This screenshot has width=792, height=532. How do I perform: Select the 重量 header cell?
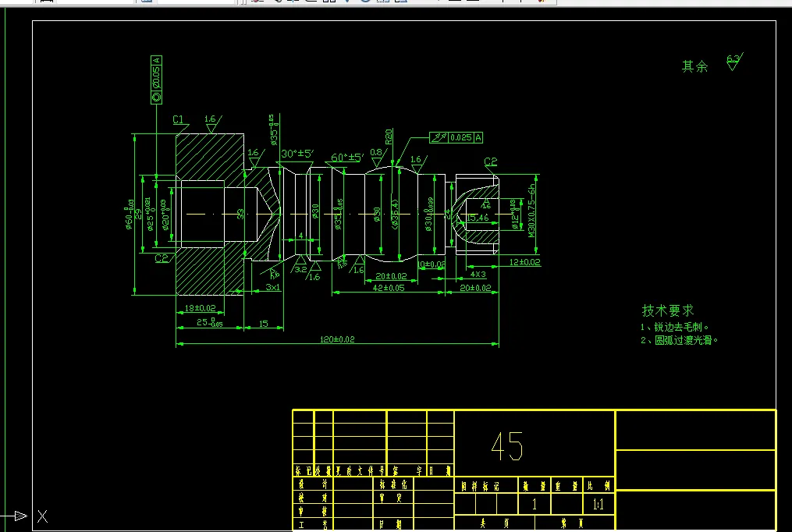566,486
